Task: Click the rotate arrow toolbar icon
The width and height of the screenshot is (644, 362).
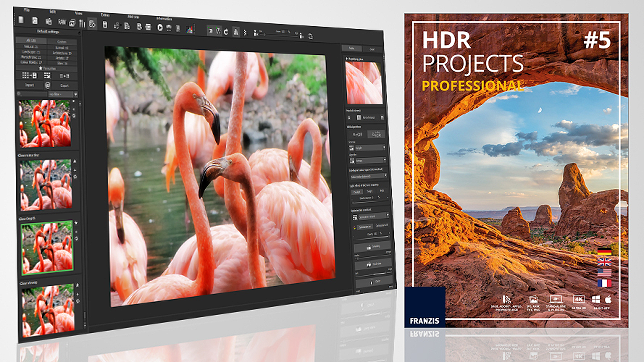Action: (x=226, y=32)
